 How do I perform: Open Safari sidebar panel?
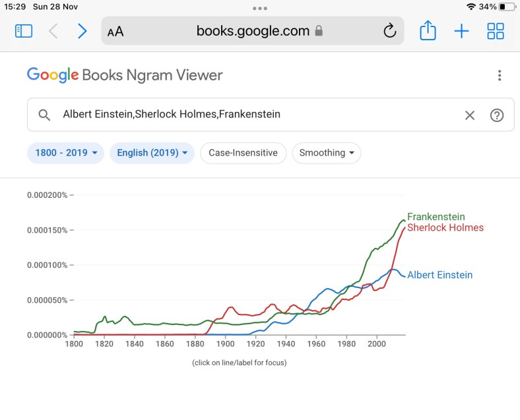click(x=24, y=31)
